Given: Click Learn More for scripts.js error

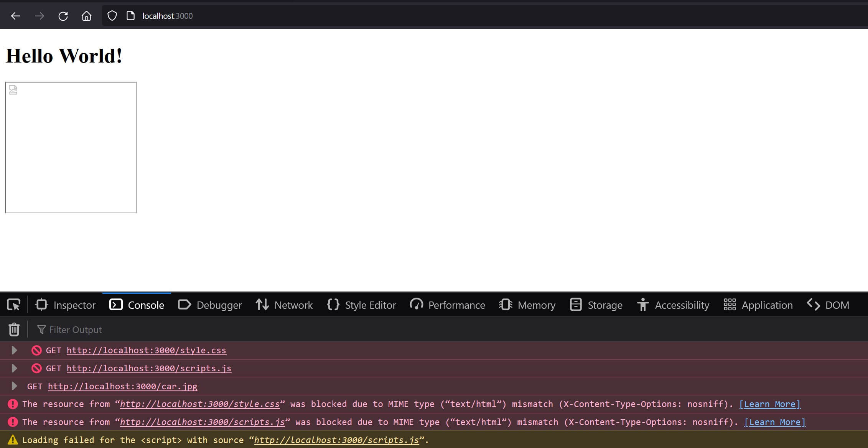Looking at the screenshot, I should point(776,422).
